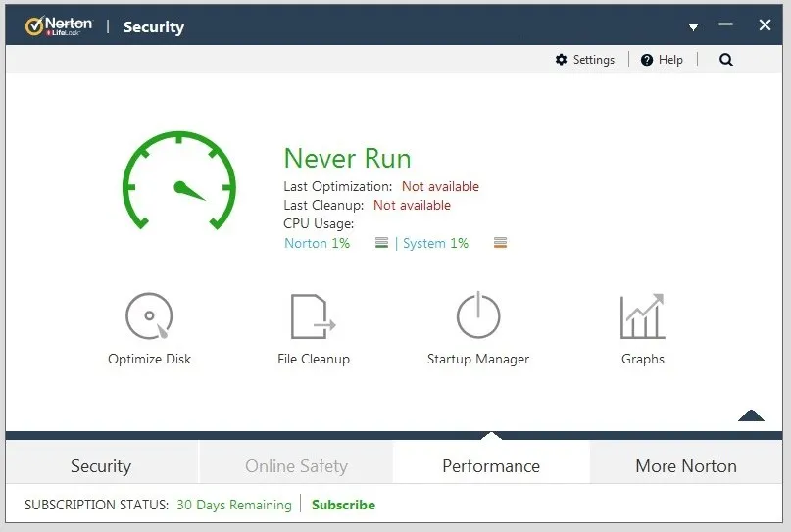Click the Subscribe link

[x=343, y=505]
